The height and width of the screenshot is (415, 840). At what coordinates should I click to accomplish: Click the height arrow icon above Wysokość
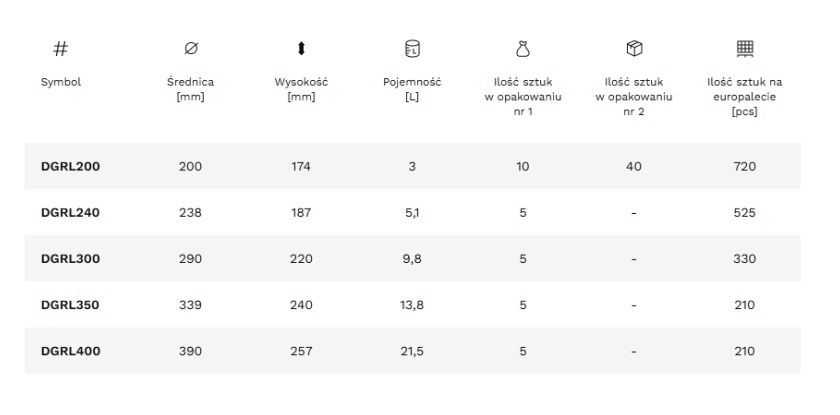301,49
